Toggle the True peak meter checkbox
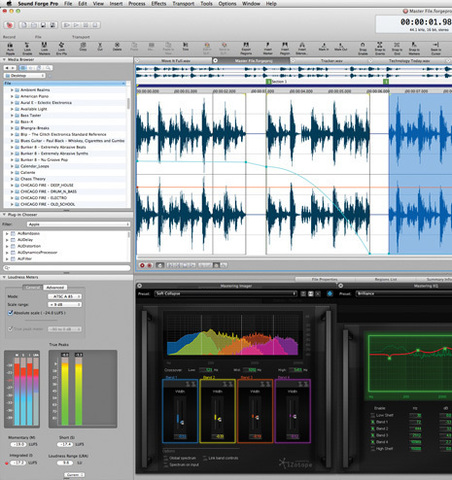This screenshot has height=480, width=452. tap(10, 329)
